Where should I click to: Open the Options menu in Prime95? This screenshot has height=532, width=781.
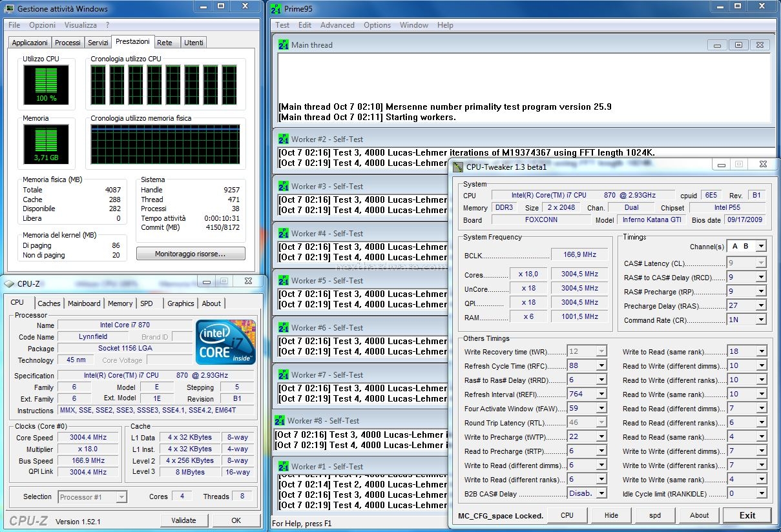click(377, 25)
